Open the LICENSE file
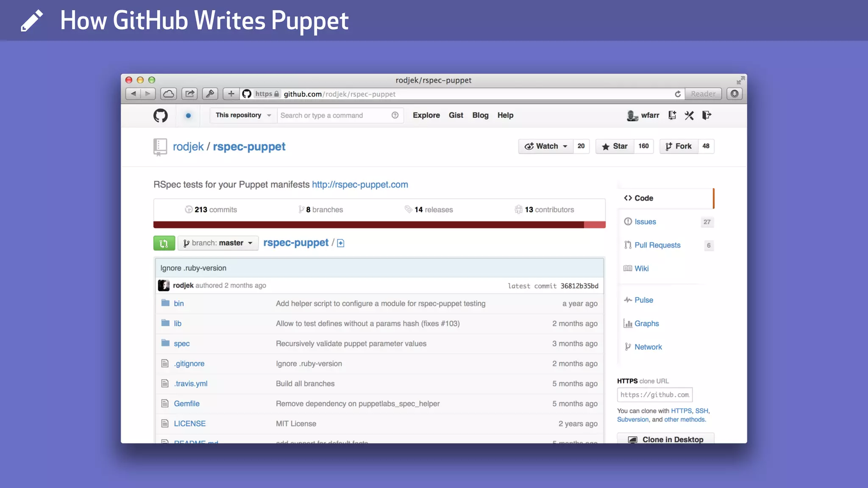The image size is (868, 488). (x=189, y=424)
